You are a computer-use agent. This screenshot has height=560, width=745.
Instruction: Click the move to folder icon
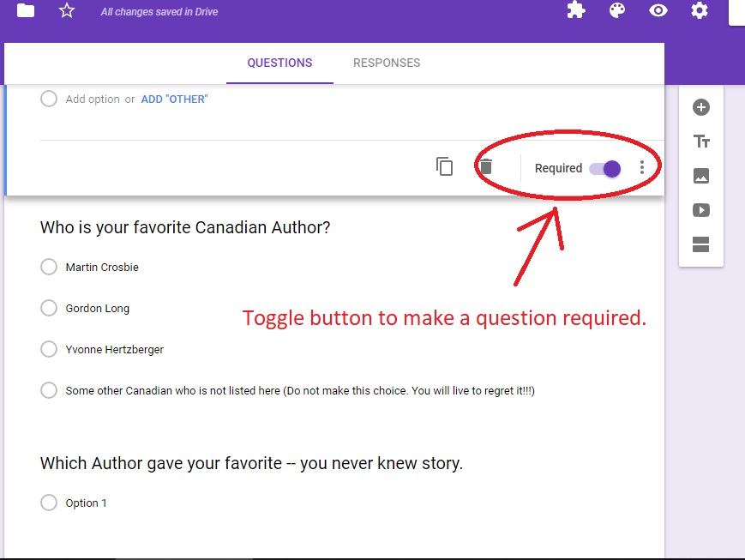[26, 10]
